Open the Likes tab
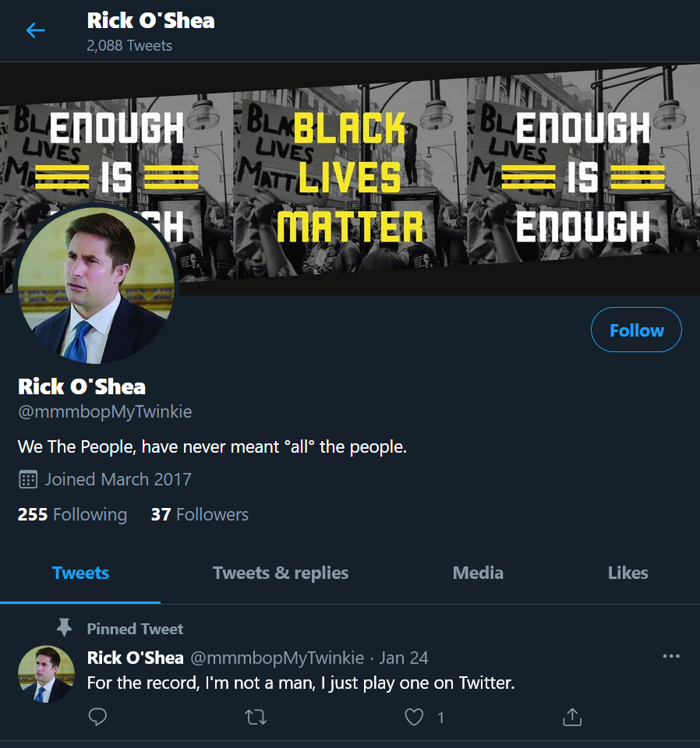Image resolution: width=700 pixels, height=748 pixels. [x=628, y=573]
